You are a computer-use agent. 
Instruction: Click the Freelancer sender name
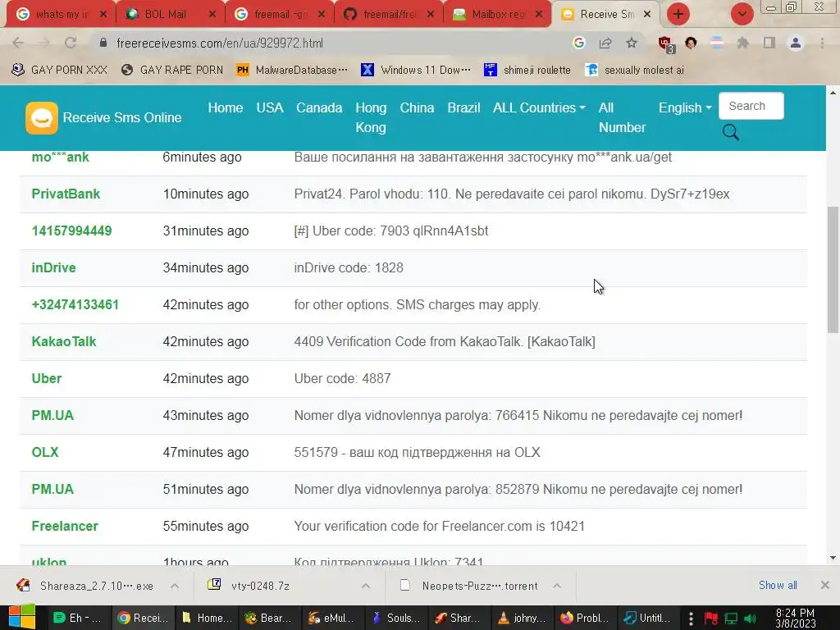(x=65, y=526)
